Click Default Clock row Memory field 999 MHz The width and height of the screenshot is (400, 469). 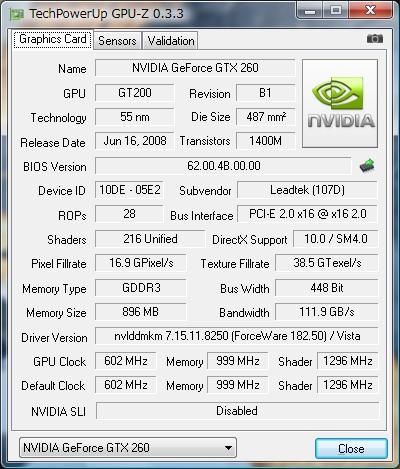tap(238, 385)
